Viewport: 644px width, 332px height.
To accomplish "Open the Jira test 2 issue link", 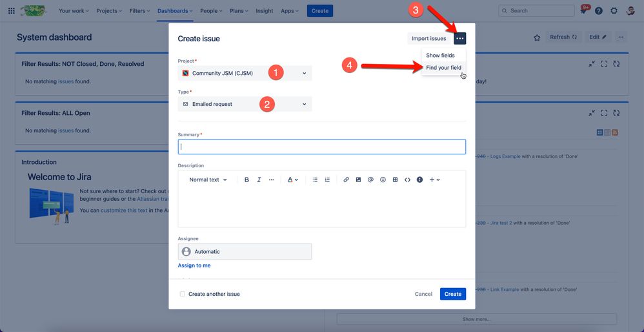I will [501, 223].
